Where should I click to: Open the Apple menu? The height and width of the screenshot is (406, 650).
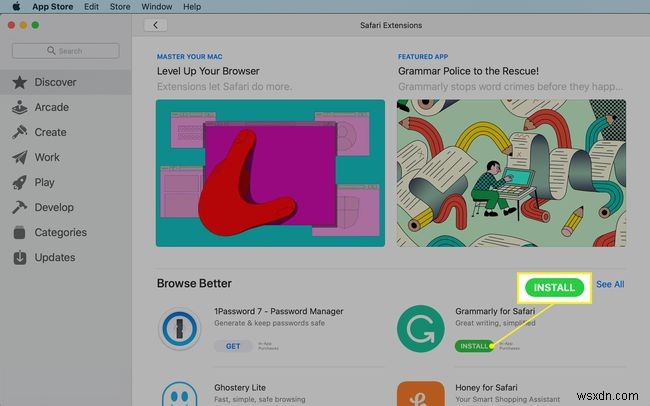tap(16, 6)
